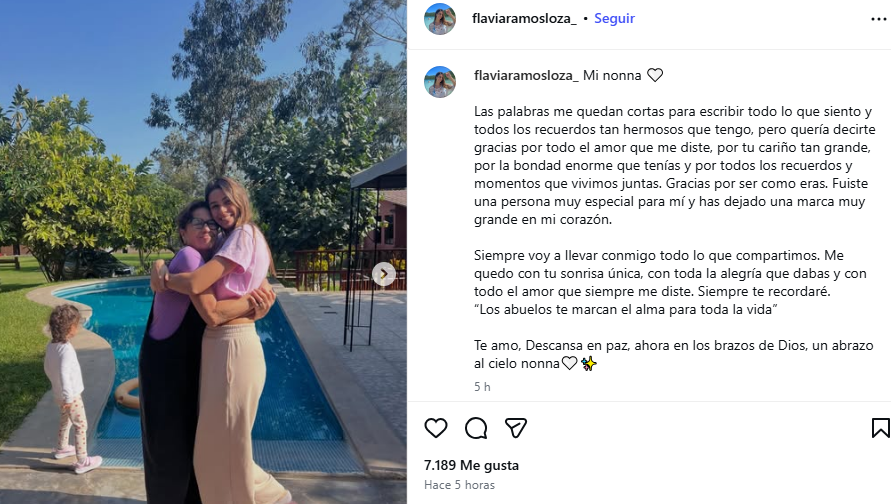
Task: Click the caption's first paragraph Las palabras
Action: [675, 165]
